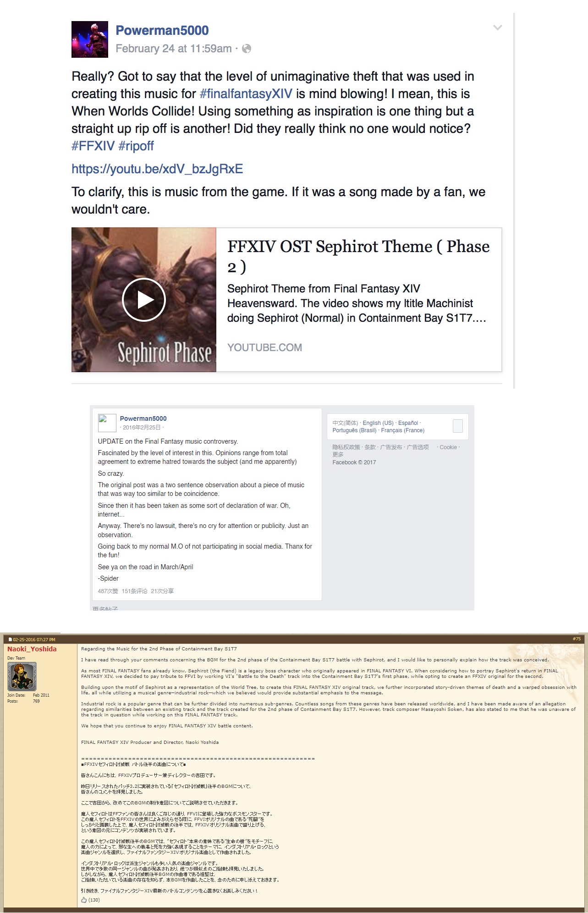Viewport: 588px width, 913px height.
Task: Switch language to English (US)
Action: point(378,423)
